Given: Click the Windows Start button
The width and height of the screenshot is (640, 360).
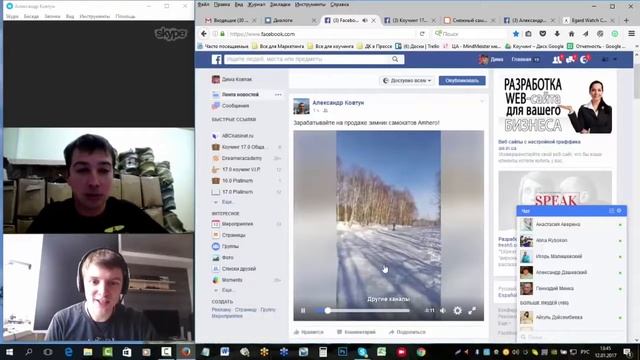Looking at the screenshot, I should [x=9, y=352].
